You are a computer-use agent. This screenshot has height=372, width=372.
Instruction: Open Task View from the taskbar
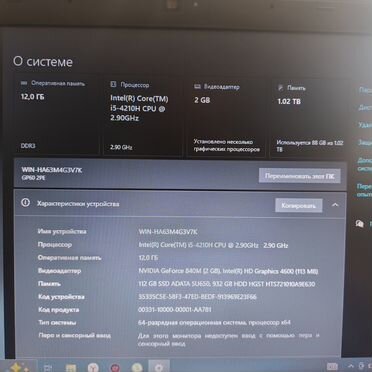tap(48, 368)
